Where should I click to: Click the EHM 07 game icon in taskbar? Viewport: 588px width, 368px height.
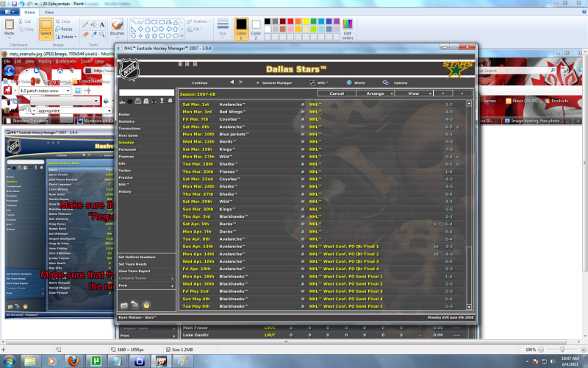pyautogui.click(x=161, y=361)
